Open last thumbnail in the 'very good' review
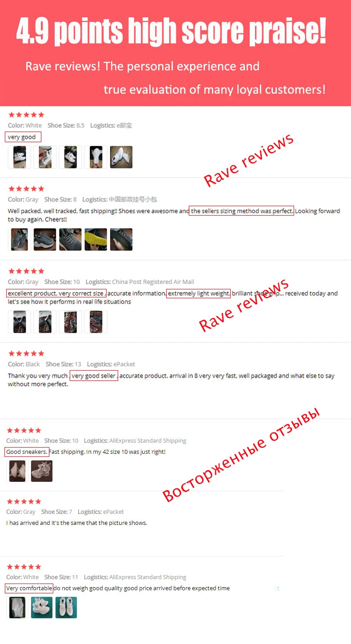Image resolution: width=351 pixels, height=644 pixels. pos(121,157)
